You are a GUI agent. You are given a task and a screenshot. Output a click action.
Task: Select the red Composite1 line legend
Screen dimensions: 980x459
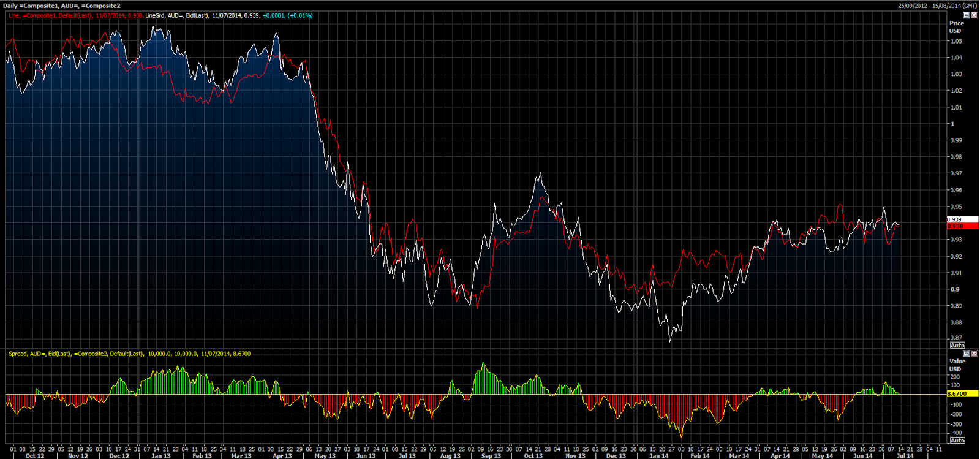[75, 15]
